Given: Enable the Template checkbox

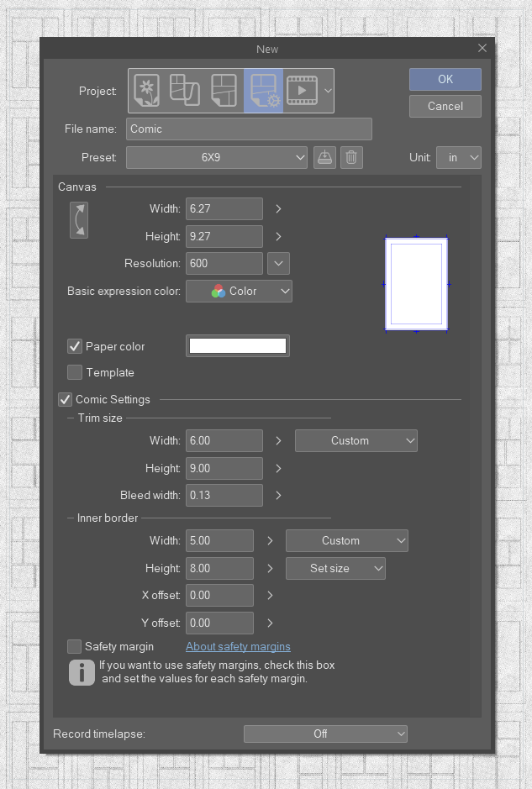Looking at the screenshot, I should [x=75, y=372].
